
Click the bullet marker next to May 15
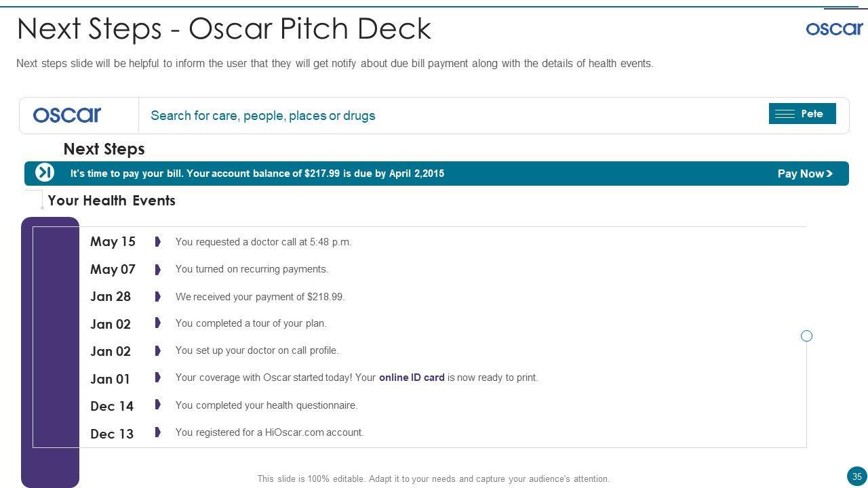coord(157,242)
